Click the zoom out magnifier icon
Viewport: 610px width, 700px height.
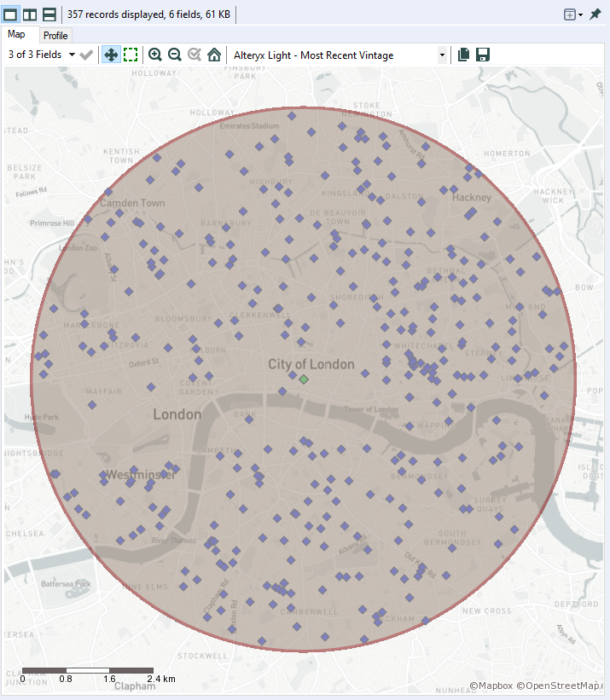[x=175, y=55]
